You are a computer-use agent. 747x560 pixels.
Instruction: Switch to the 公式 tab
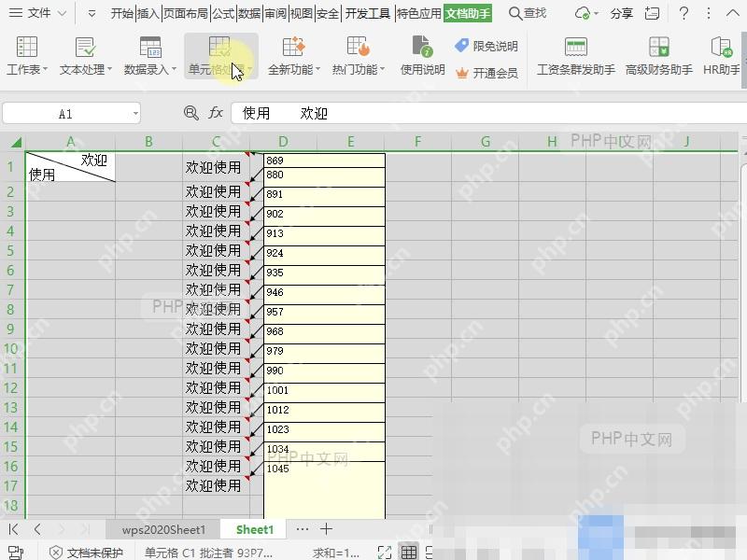click(223, 13)
